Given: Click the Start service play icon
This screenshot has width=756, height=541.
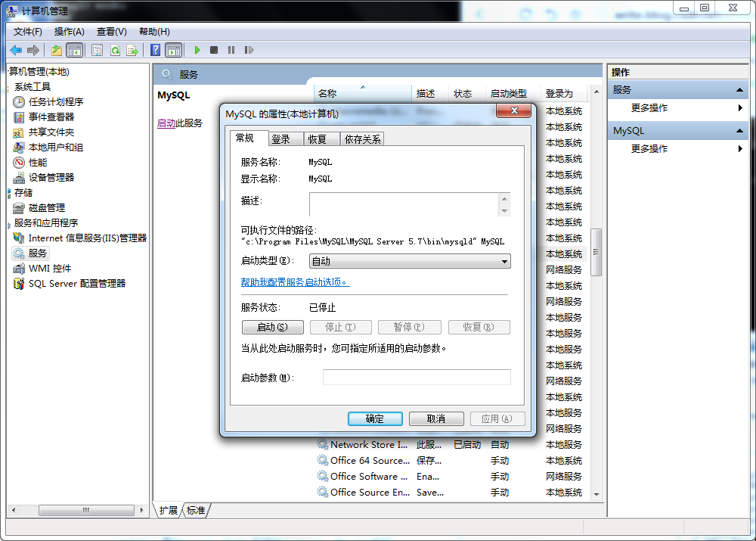Looking at the screenshot, I should click(x=197, y=50).
